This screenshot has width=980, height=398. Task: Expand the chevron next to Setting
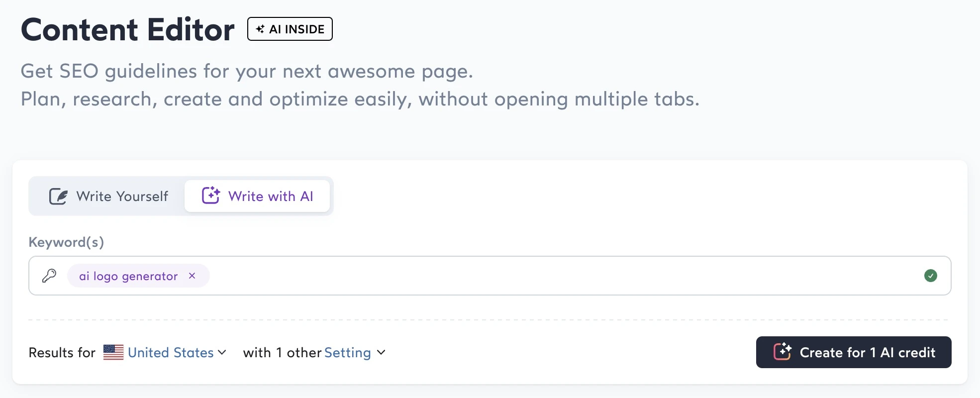click(381, 353)
